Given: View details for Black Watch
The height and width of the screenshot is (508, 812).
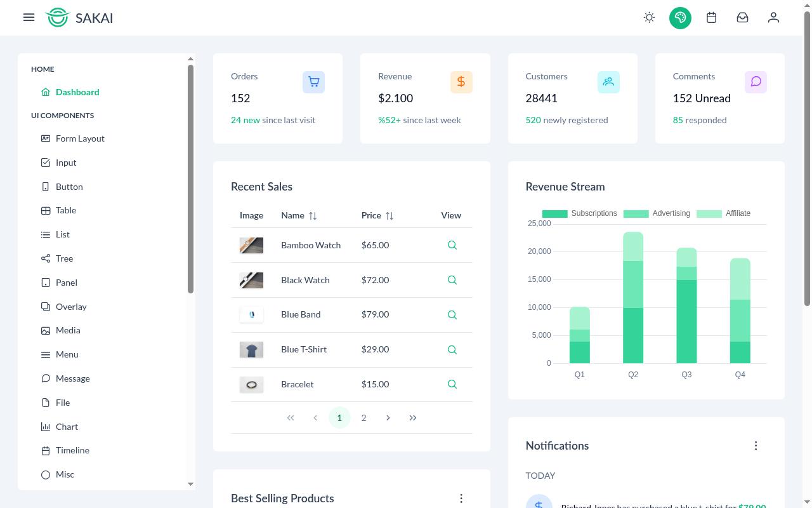Looking at the screenshot, I should click(x=452, y=280).
